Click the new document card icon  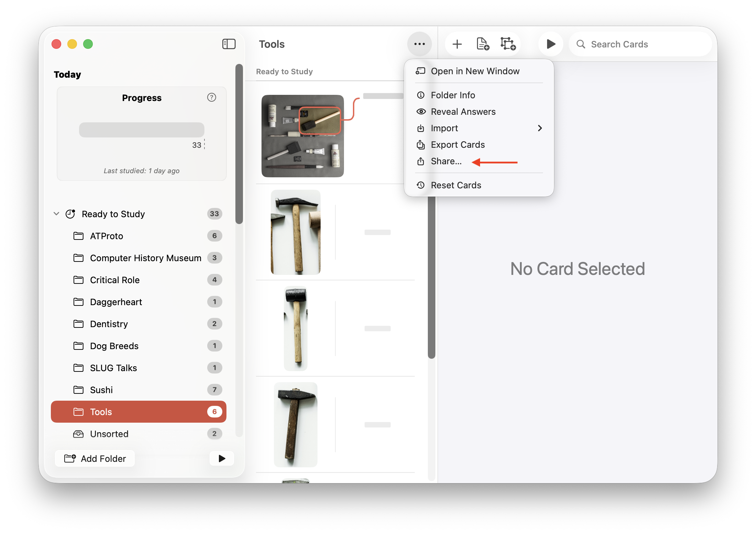coord(482,44)
